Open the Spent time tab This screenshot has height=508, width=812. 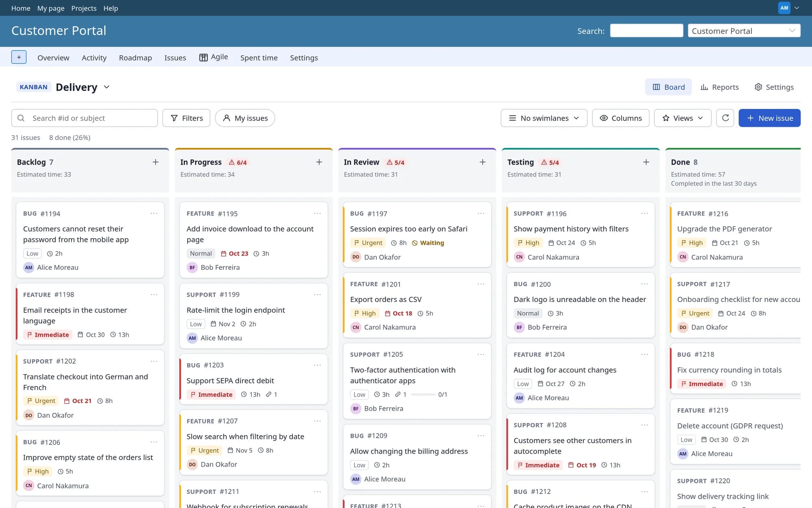pyautogui.click(x=259, y=58)
